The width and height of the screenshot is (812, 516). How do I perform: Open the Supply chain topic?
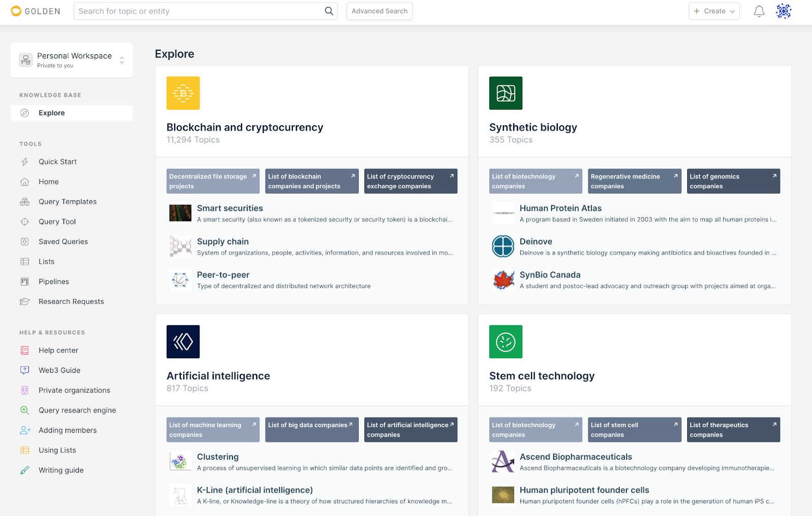(x=223, y=242)
